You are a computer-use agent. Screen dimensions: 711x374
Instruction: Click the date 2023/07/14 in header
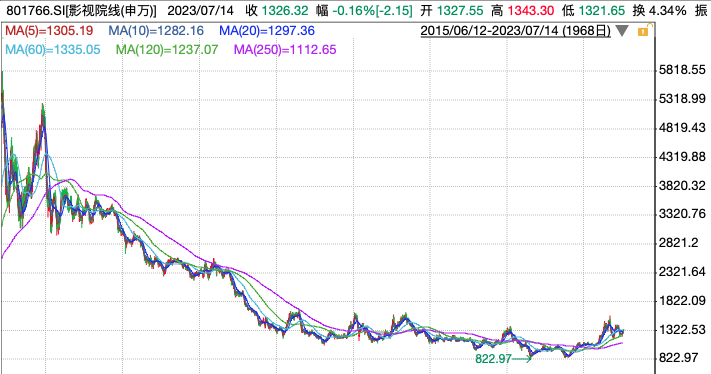201,10
